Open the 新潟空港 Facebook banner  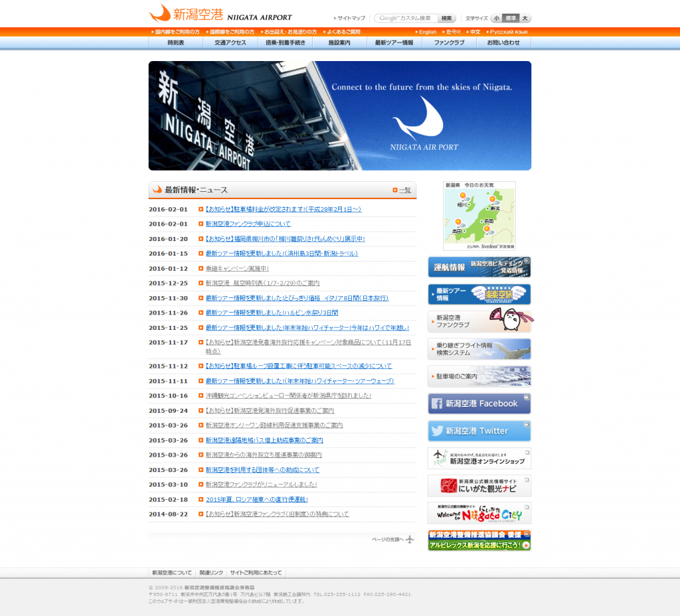point(479,403)
